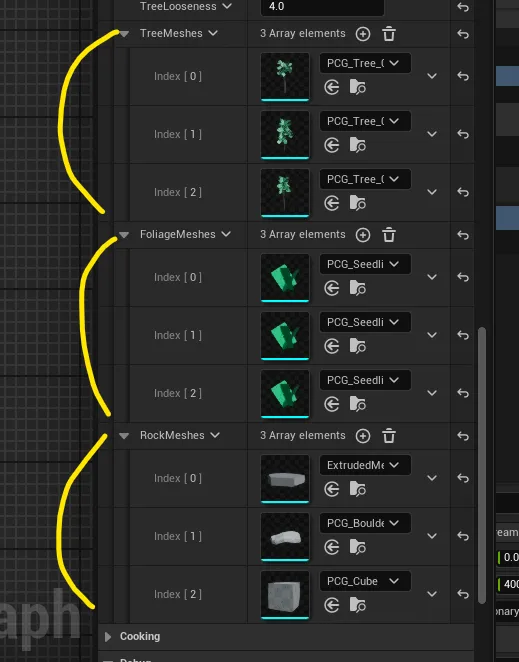Collapse the TreeMeshes array

[124, 34]
